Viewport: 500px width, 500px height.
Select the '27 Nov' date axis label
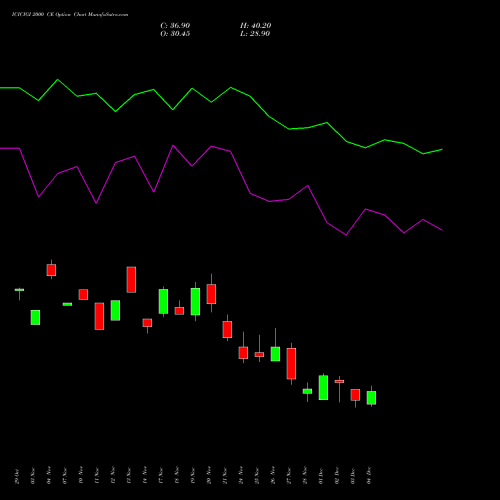click(x=289, y=476)
